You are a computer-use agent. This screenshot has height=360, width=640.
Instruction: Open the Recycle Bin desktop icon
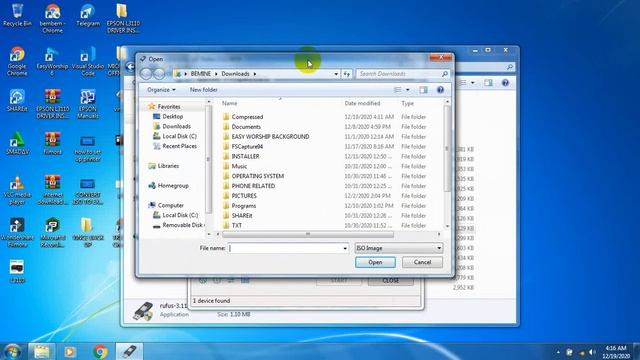(x=17, y=16)
